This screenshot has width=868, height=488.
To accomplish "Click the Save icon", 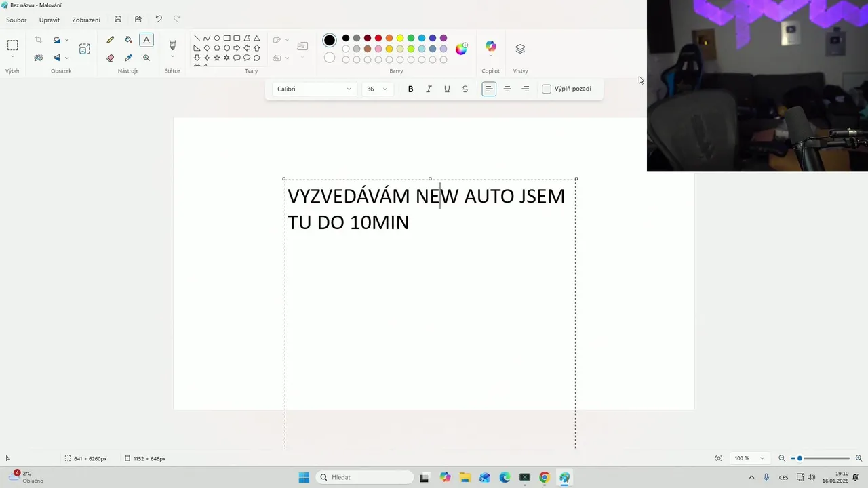I will 118,20.
